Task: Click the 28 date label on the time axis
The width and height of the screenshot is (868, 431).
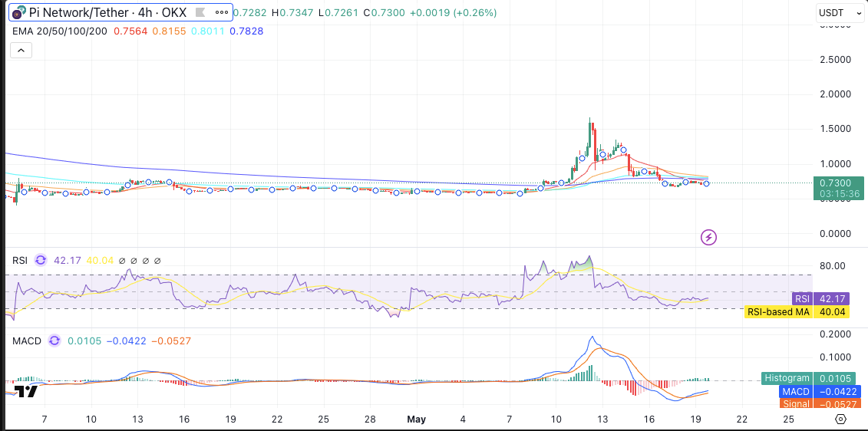Action: tap(371, 419)
